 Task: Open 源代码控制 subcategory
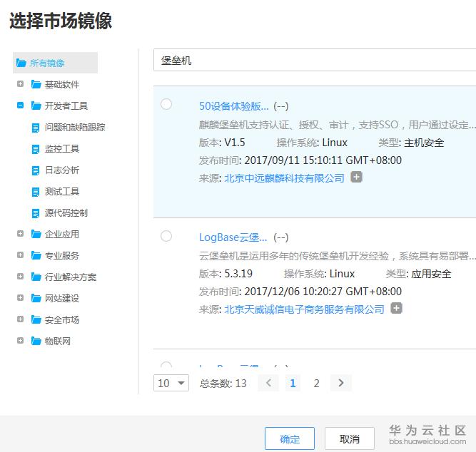point(66,212)
